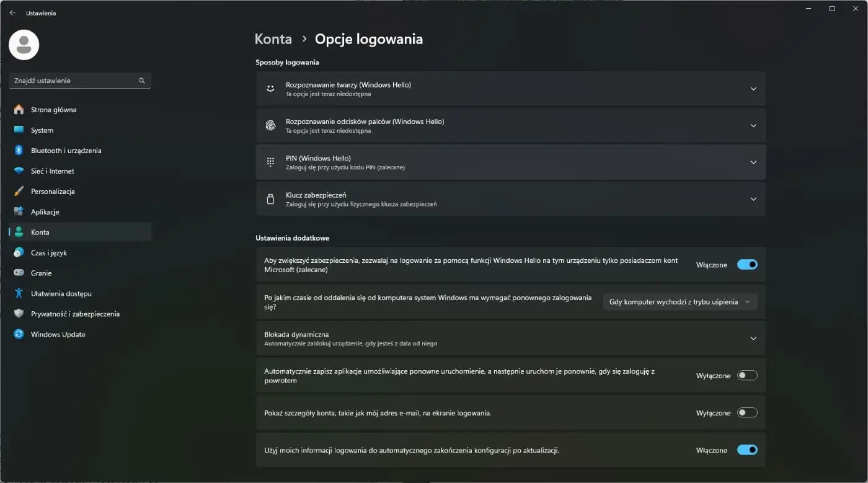This screenshot has height=483, width=868.
Task: Click the Granie controller icon
Action: (x=19, y=273)
